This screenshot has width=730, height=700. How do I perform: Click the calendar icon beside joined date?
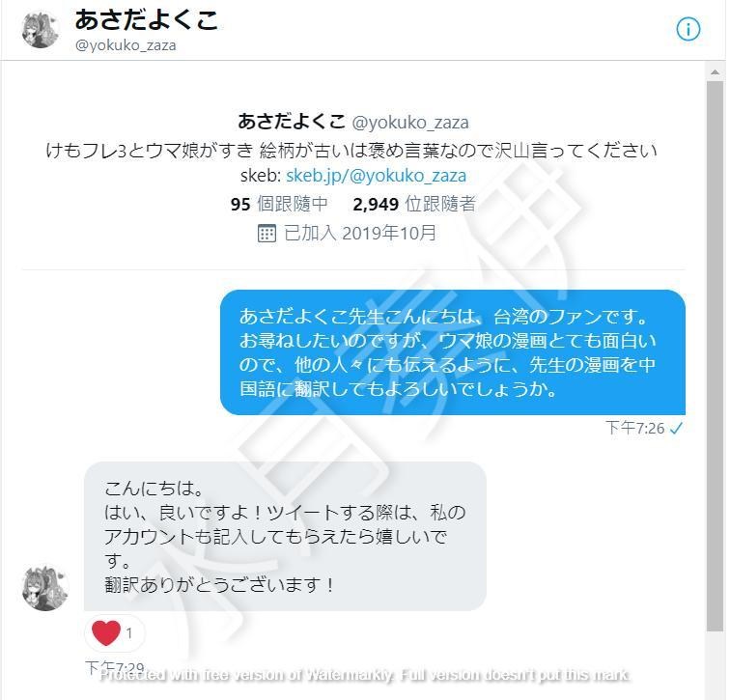point(267,234)
